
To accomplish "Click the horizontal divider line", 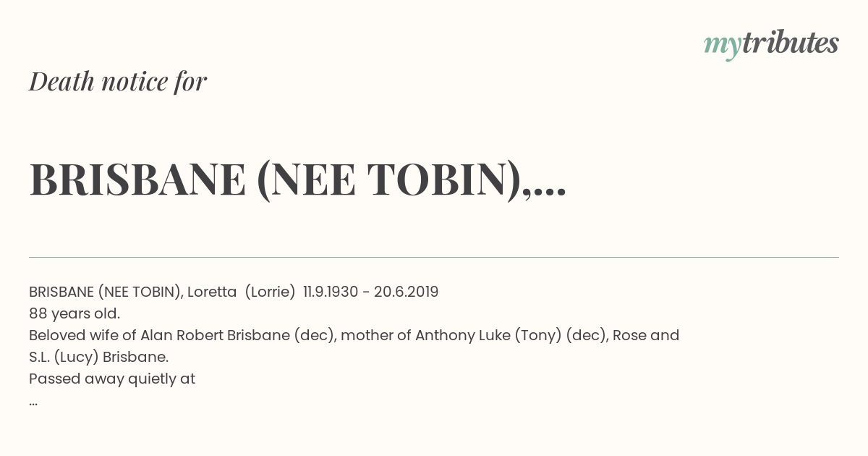I will pos(434,257).
